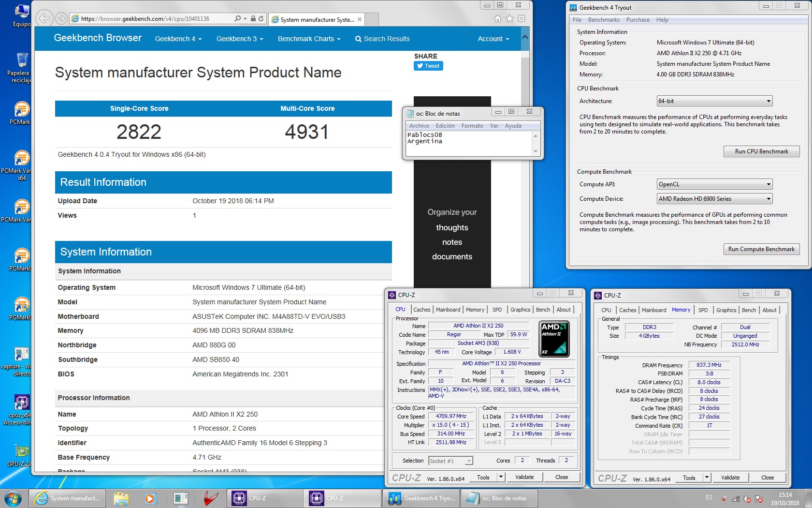Open the Purchase menu in Geekbench
The width and height of the screenshot is (812, 508).
pyautogui.click(x=638, y=20)
